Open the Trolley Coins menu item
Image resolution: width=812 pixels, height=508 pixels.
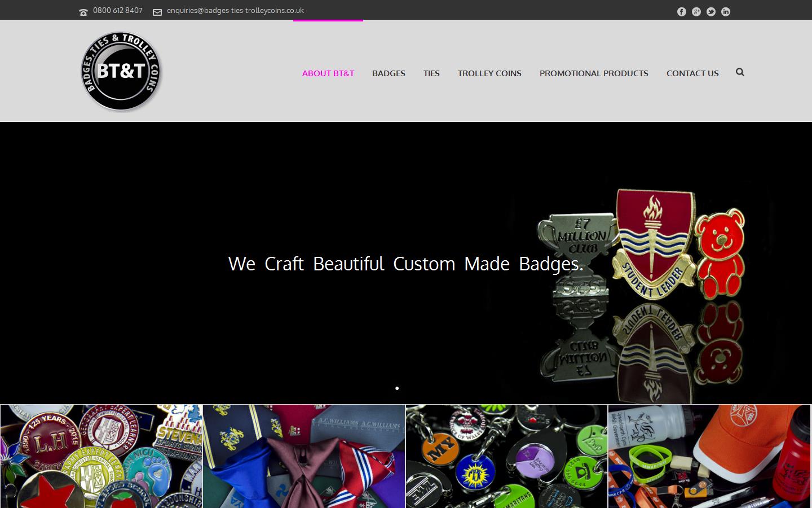click(x=489, y=73)
